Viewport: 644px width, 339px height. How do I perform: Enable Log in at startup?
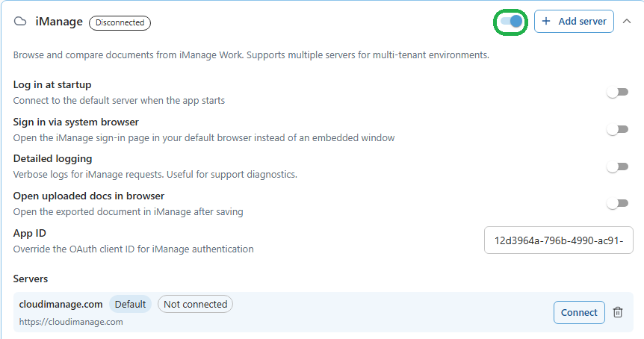click(x=618, y=93)
